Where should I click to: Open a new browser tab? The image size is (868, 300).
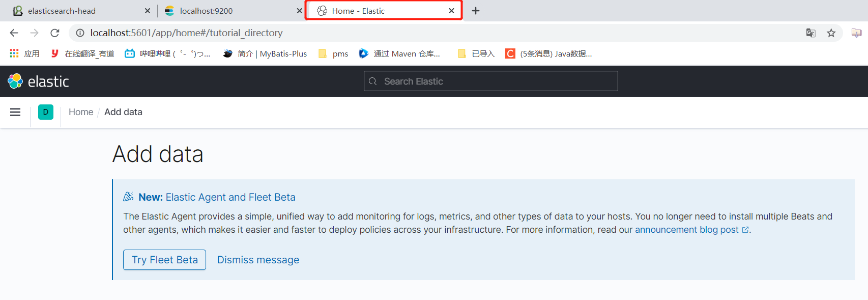[476, 11]
